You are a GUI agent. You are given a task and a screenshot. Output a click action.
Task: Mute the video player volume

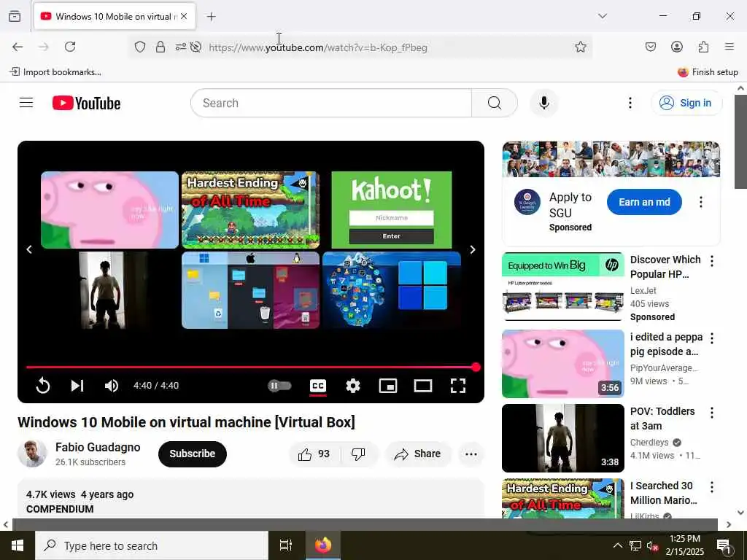pos(112,385)
